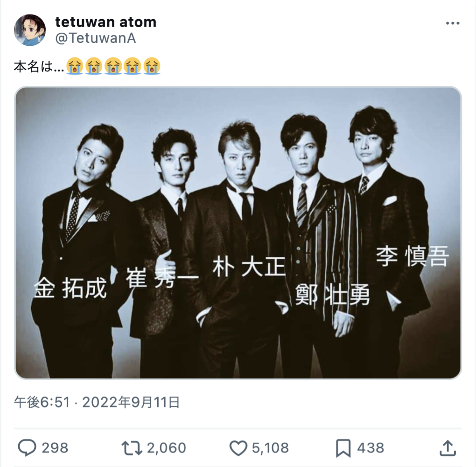The image size is (476, 467).
Task: View the 2,060 retweets count
Action: (166, 448)
